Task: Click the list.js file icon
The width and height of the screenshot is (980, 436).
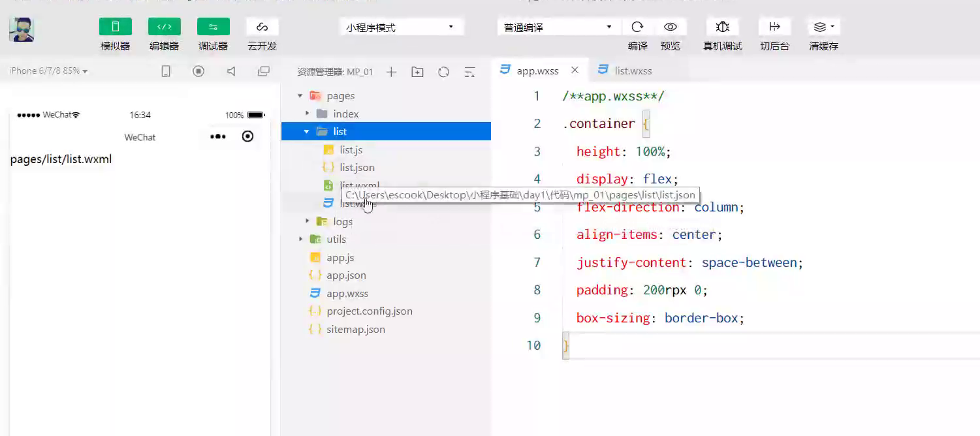Action: [328, 149]
